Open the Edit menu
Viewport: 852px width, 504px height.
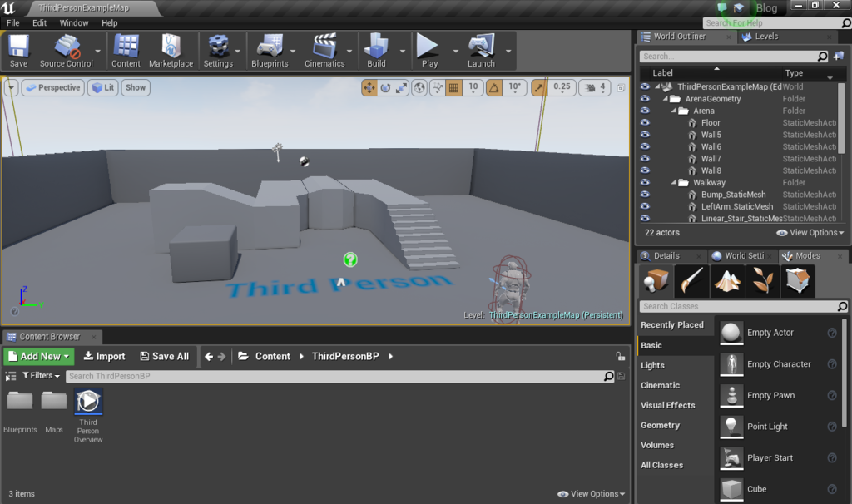39,22
